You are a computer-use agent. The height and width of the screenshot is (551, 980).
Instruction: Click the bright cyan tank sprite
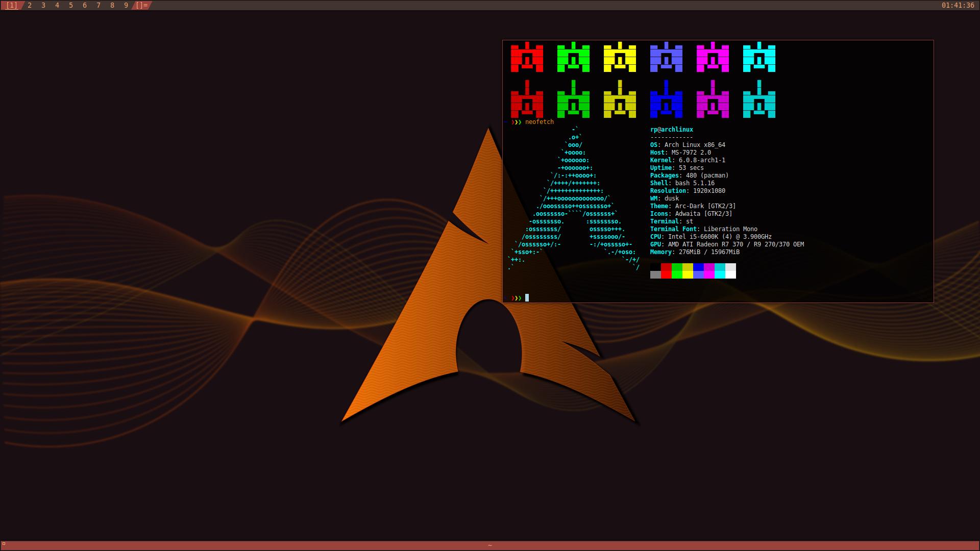pos(759,57)
